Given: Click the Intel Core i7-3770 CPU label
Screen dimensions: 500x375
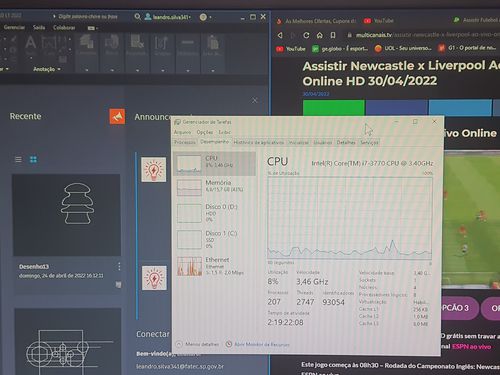Looking at the screenshot, I should (372, 163).
